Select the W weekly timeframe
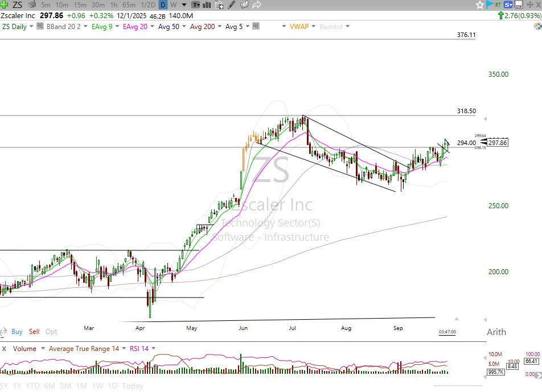This screenshot has height=392, width=542. (174, 5)
